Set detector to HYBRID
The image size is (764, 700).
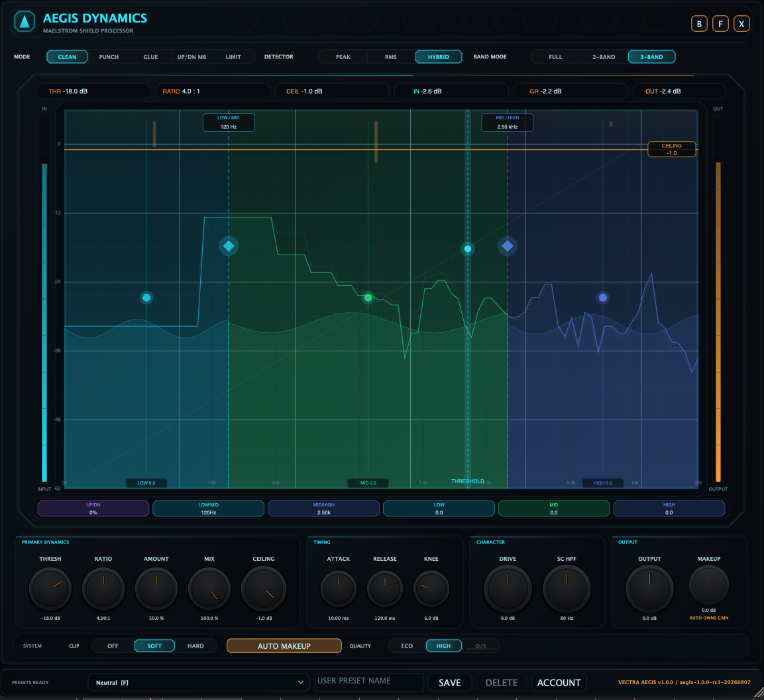[x=439, y=57]
